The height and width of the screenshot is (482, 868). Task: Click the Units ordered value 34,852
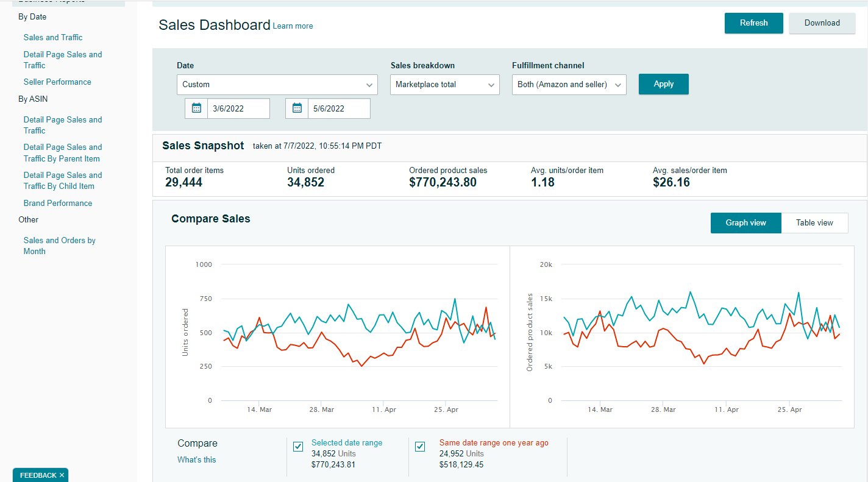[306, 182]
